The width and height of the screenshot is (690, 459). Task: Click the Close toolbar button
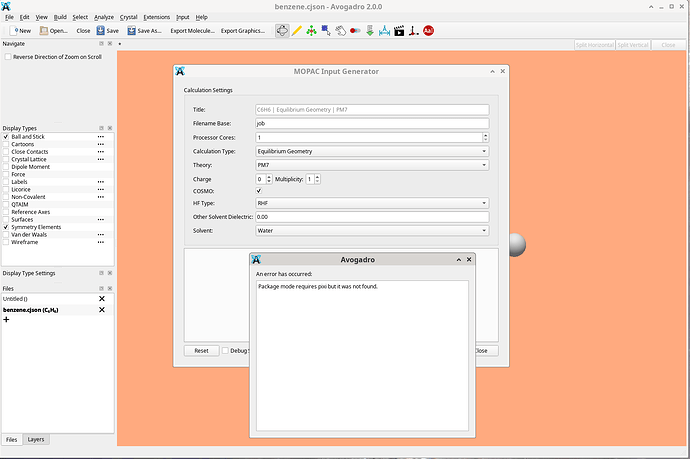coord(83,31)
